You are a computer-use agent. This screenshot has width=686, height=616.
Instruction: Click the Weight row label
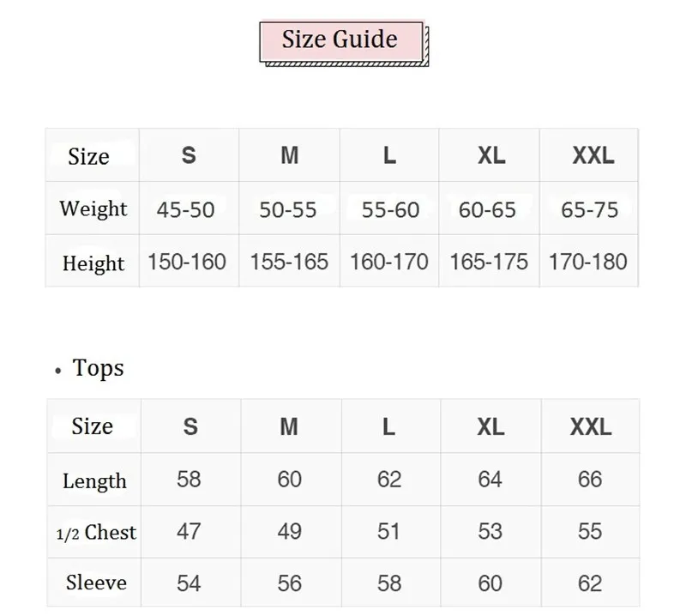pyautogui.click(x=93, y=208)
